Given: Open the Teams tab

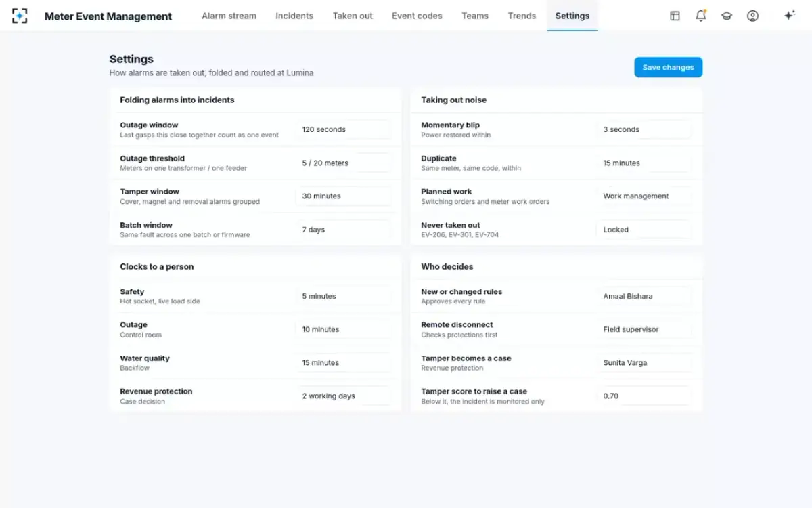Looking at the screenshot, I should (475, 16).
